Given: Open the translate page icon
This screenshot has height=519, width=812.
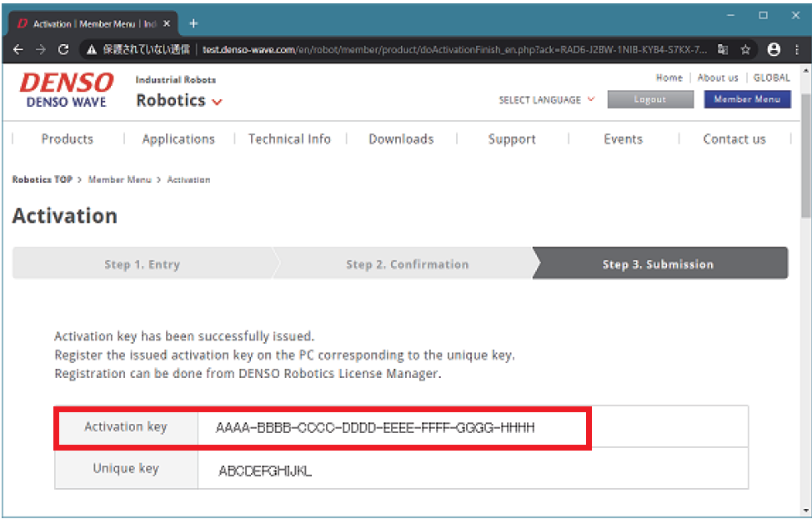Looking at the screenshot, I should click(x=723, y=50).
